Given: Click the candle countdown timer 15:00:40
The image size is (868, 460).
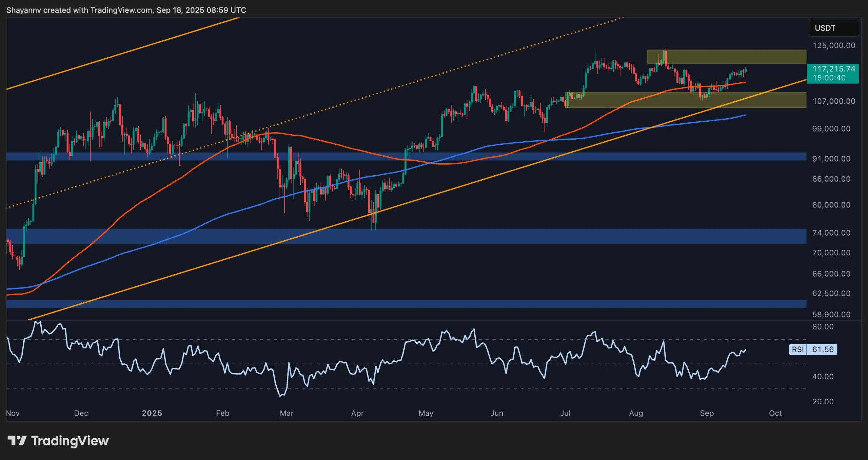Looking at the screenshot, I should click(x=829, y=78).
